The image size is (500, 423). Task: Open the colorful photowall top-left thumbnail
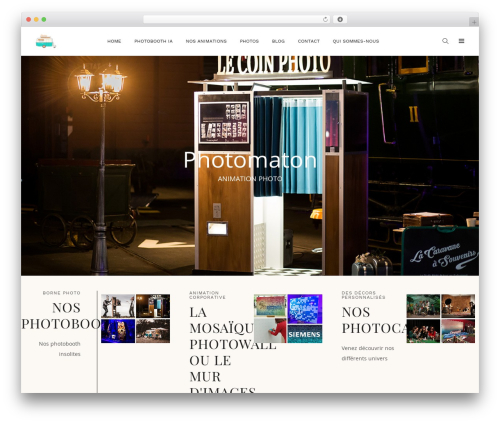pyautogui.click(x=270, y=306)
